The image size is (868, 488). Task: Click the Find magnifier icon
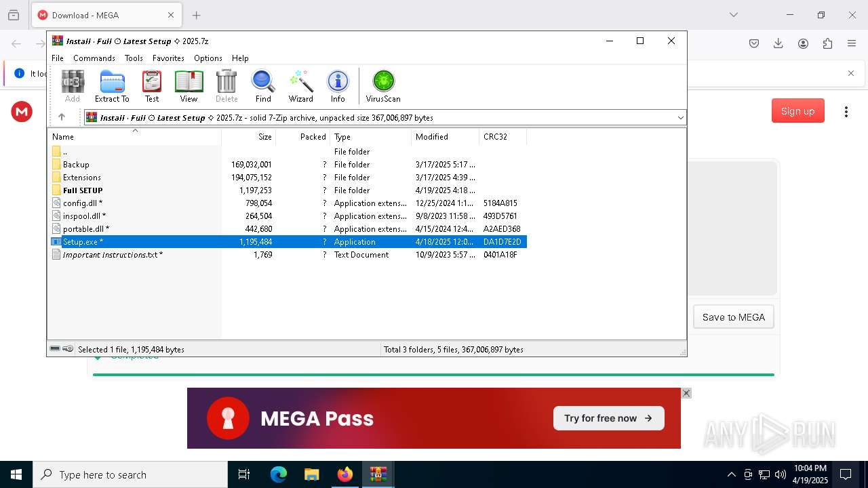click(x=263, y=86)
